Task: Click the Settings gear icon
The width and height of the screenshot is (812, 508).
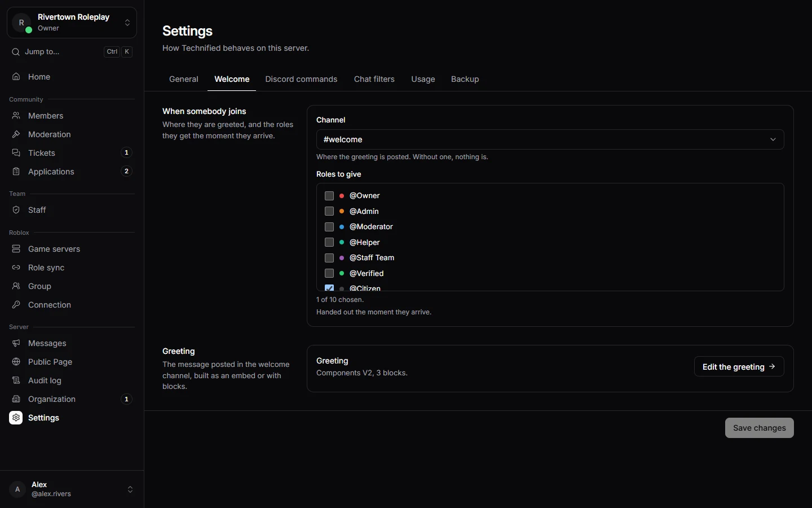Action: coord(16,418)
